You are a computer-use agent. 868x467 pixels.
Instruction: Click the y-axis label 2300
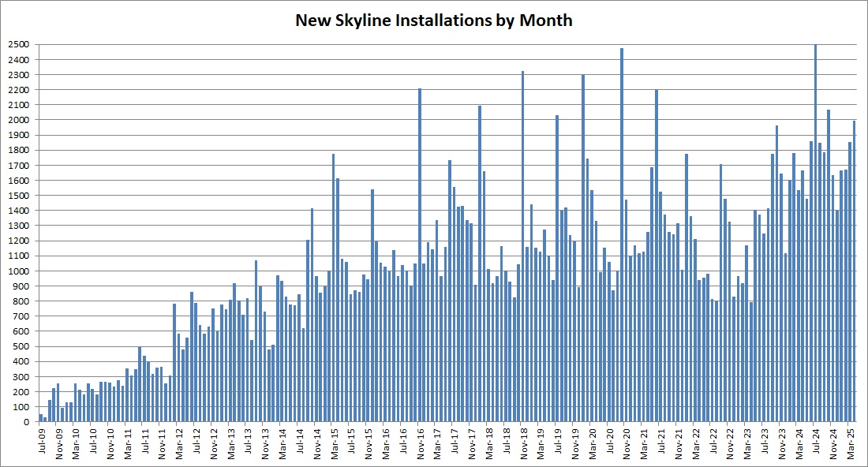(19, 75)
